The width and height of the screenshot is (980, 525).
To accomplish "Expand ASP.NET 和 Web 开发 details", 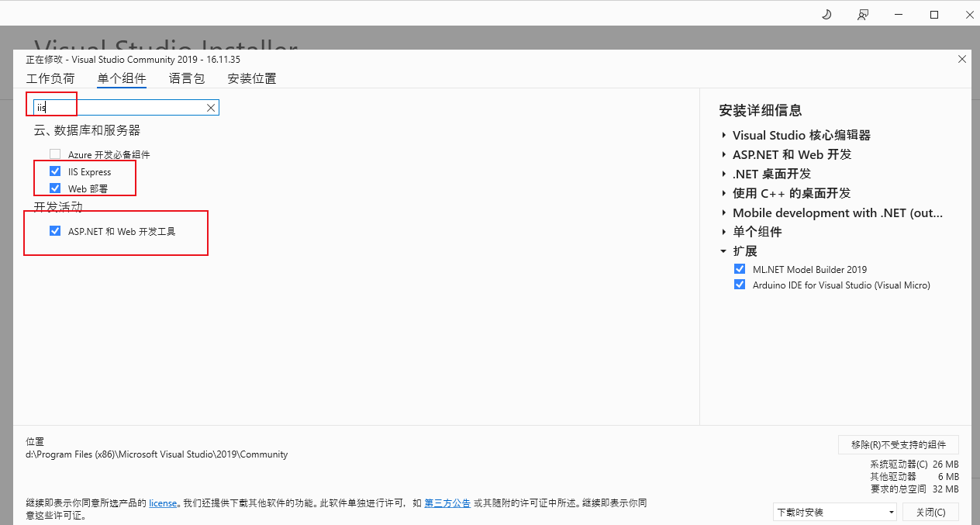I will click(724, 154).
